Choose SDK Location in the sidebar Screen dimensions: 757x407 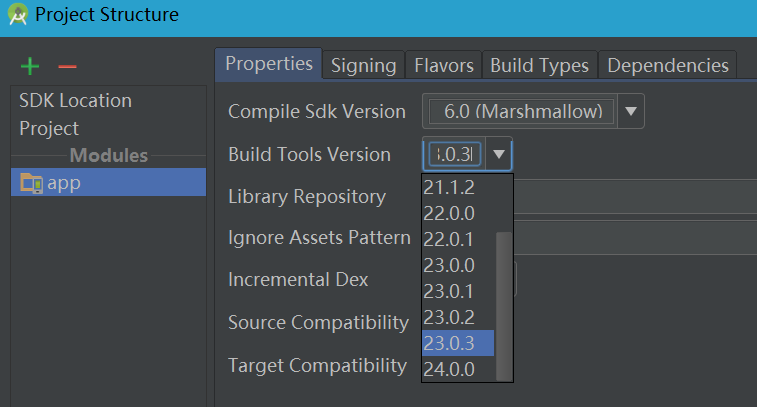pyautogui.click(x=75, y=101)
